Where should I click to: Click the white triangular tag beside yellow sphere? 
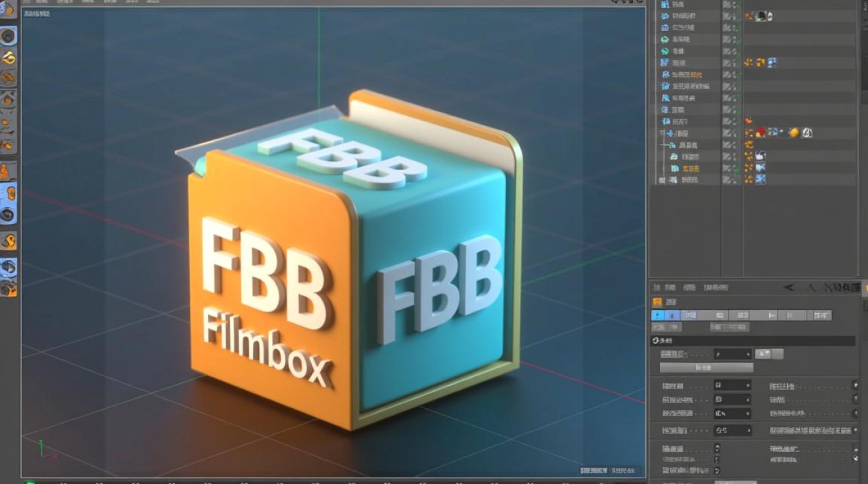click(807, 133)
